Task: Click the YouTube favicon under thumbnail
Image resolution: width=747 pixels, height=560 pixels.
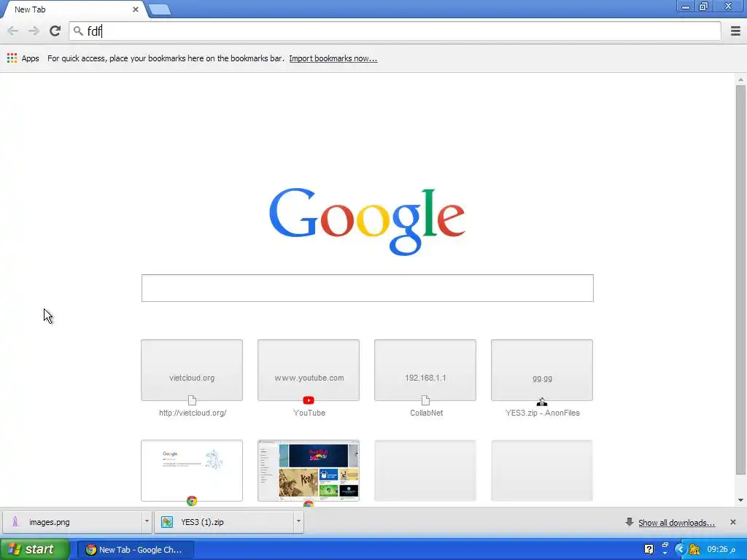Action: [x=309, y=400]
